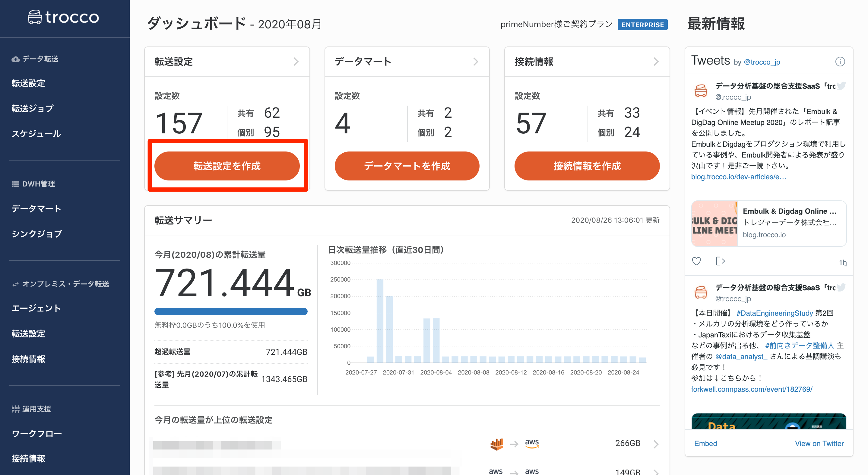Screen dimensions: 868x475
Task: Click the arrows icon beside オンプレミス・データ転送
Action: pyautogui.click(x=15, y=284)
